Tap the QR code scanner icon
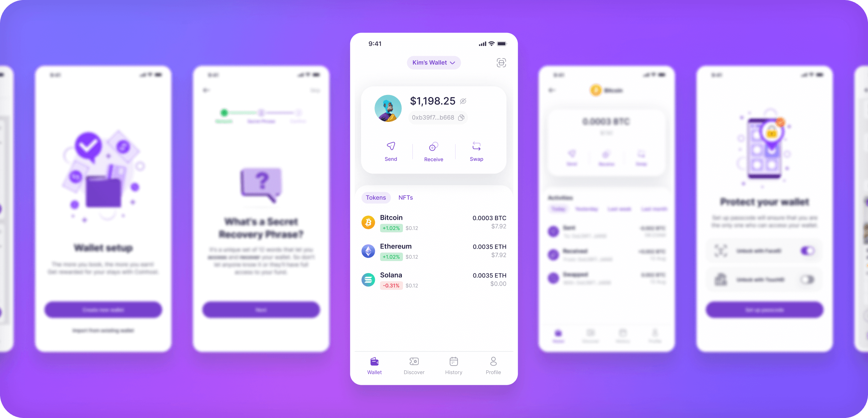Image resolution: width=868 pixels, height=418 pixels. (501, 62)
